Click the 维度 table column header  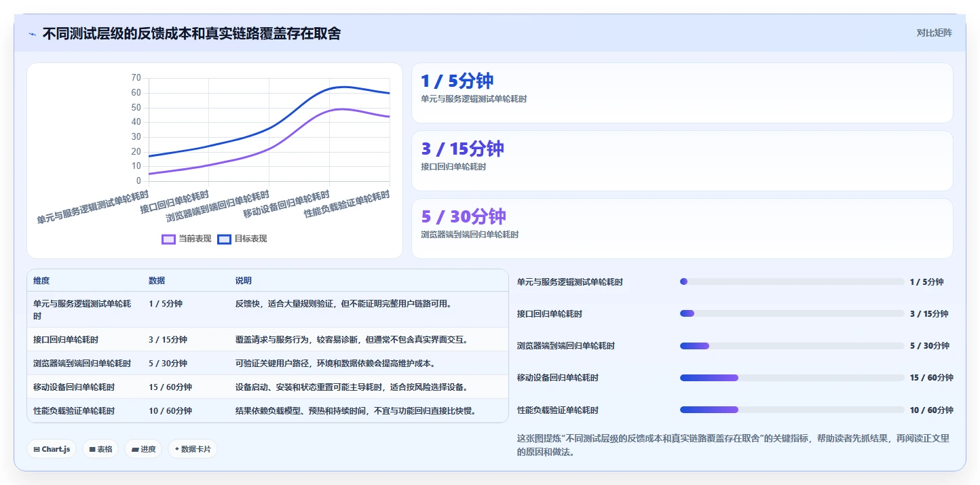41,281
